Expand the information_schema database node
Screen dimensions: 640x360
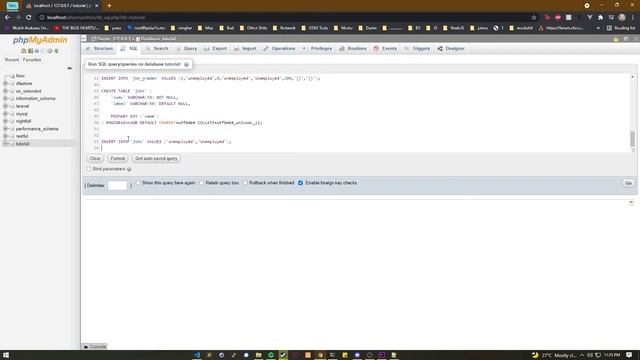(x=5, y=99)
